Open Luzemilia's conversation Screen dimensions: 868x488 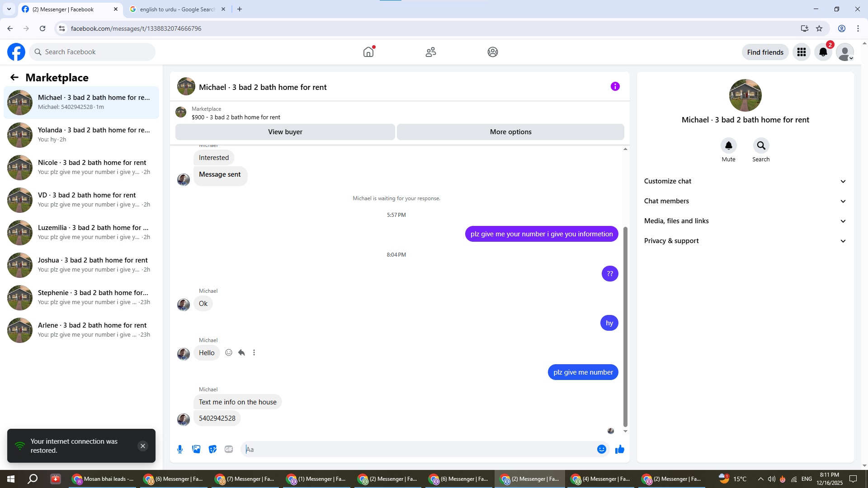81,232
